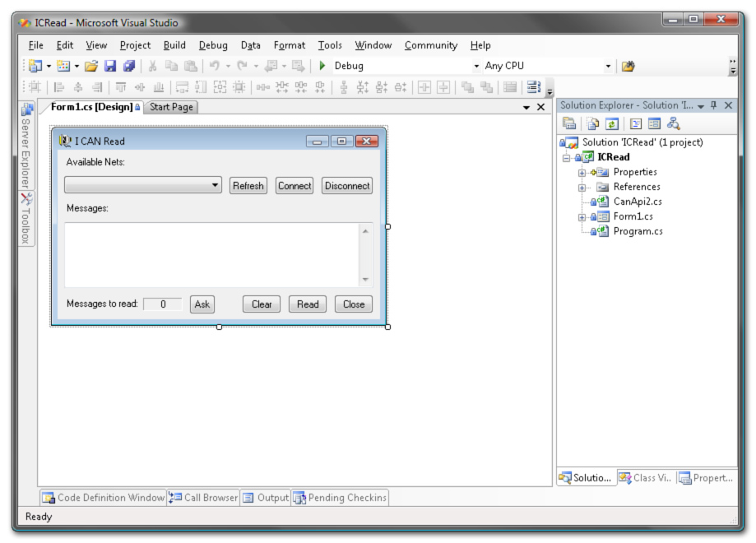Click the Save All toolbar icon
The width and height of the screenshot is (756, 543).
coord(128,66)
